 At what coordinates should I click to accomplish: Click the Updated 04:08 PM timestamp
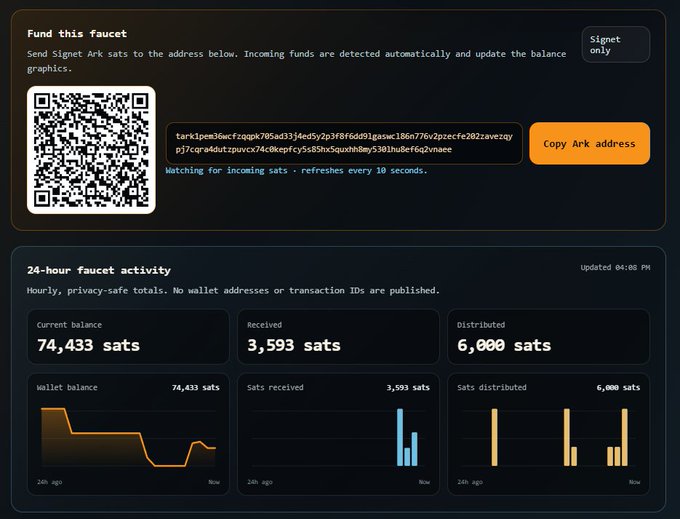(x=615, y=268)
